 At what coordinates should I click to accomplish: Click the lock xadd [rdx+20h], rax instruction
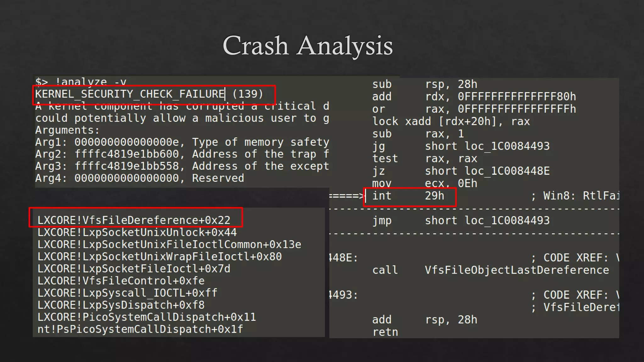[x=451, y=122]
